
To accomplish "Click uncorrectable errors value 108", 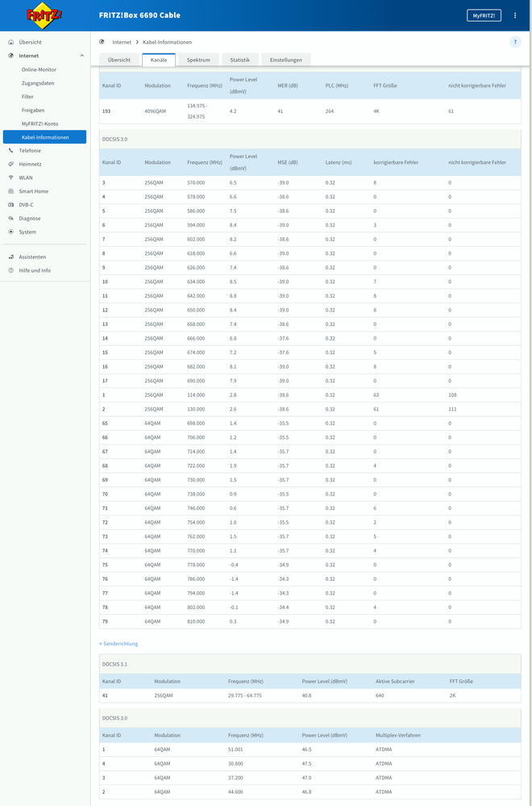I will pos(452,395).
